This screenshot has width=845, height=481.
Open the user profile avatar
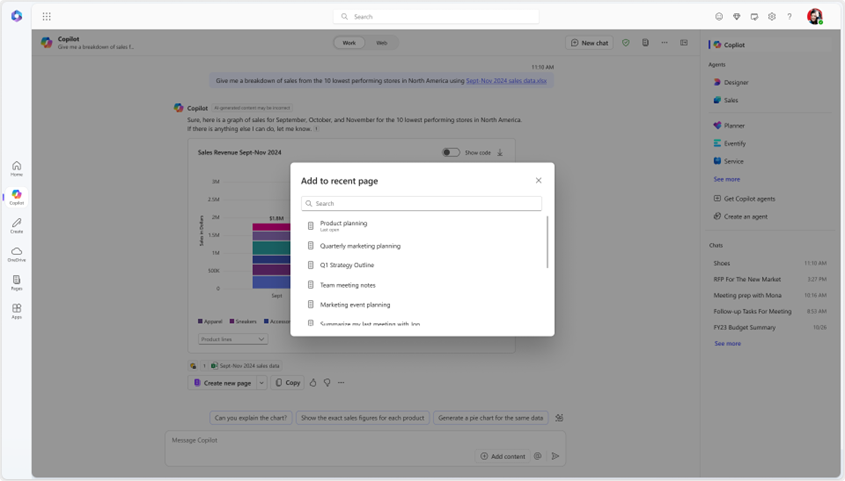[815, 17]
